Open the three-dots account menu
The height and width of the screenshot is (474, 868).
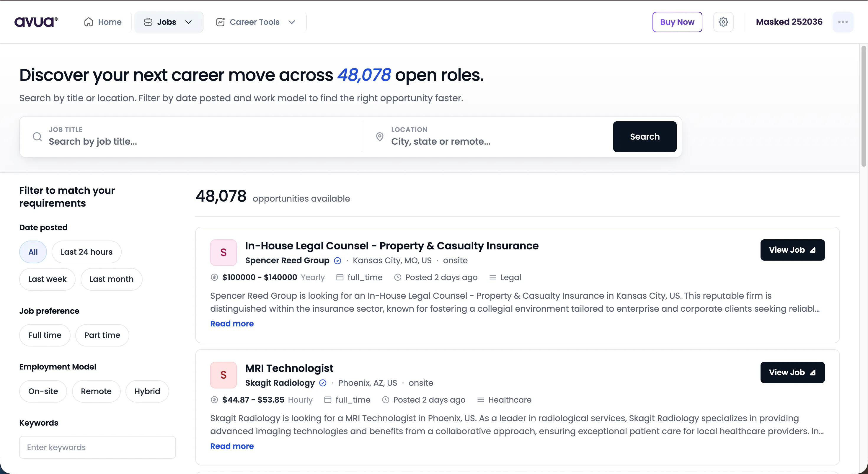click(x=843, y=22)
